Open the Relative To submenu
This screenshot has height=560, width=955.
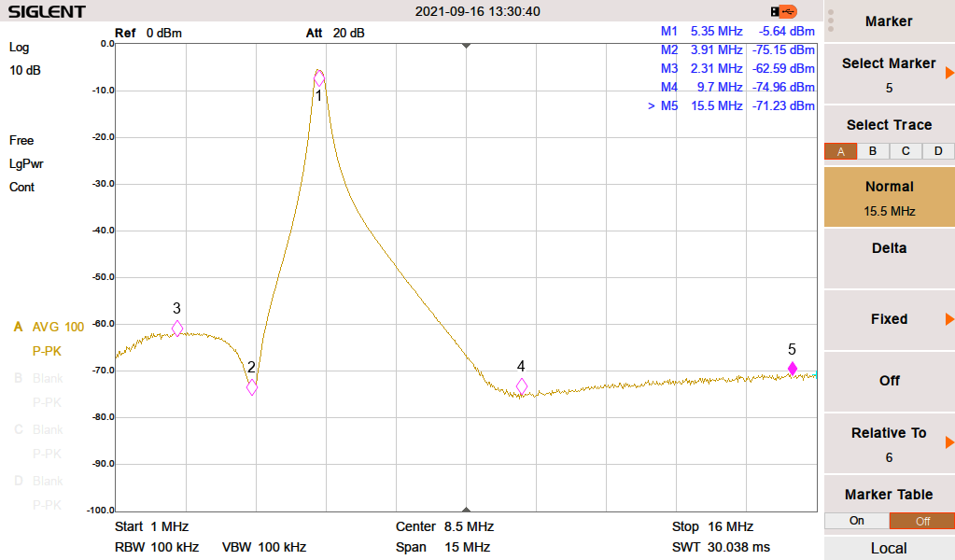click(x=890, y=443)
